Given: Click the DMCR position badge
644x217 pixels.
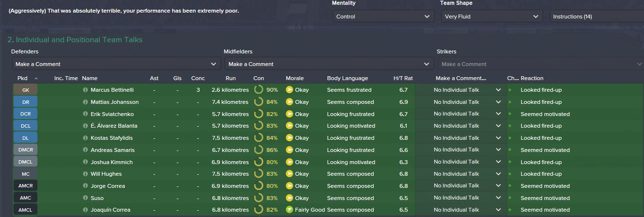Looking at the screenshot, I should (x=25, y=150).
